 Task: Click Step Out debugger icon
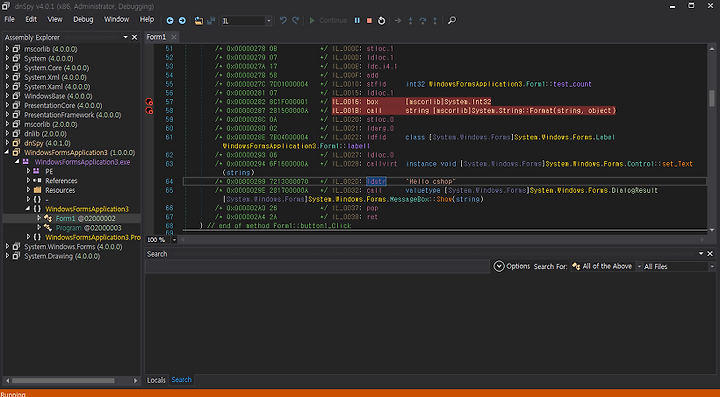click(435, 21)
